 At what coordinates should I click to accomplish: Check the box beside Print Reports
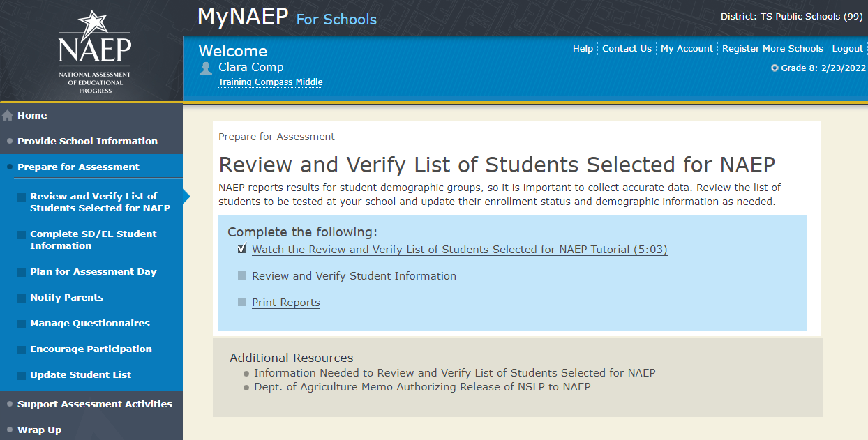point(242,303)
